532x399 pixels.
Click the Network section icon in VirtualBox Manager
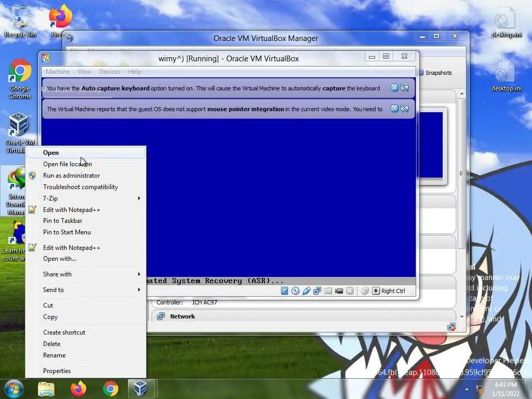click(x=161, y=316)
